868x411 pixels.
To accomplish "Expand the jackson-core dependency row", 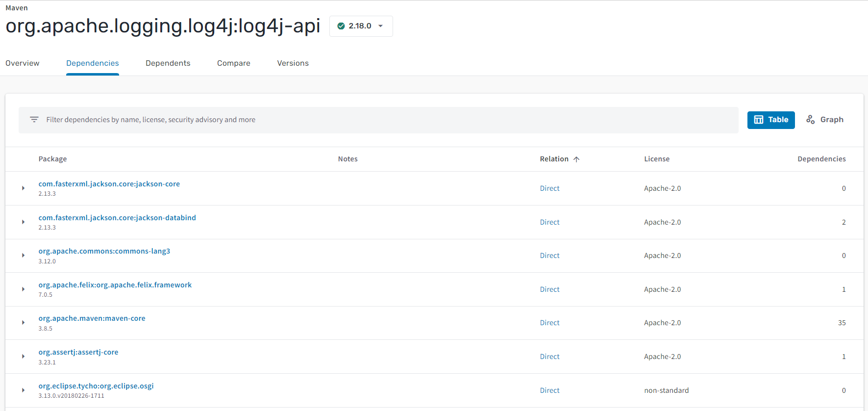I will (23, 188).
